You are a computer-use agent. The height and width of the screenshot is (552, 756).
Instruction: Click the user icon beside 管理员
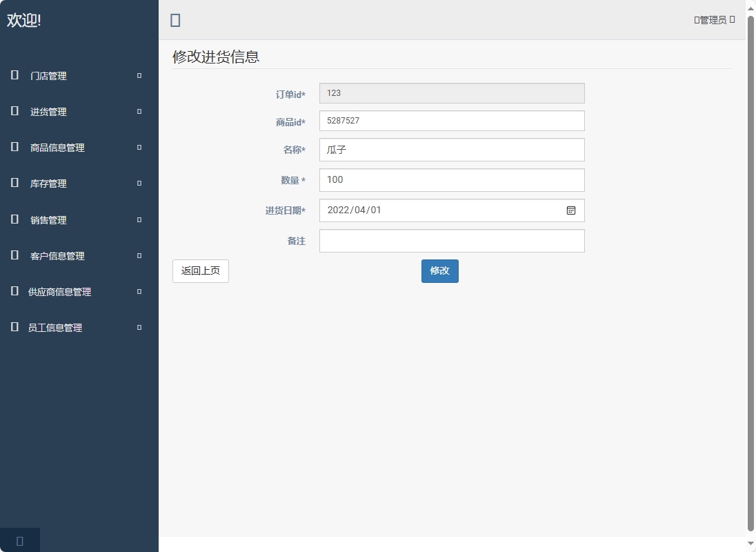click(x=697, y=19)
